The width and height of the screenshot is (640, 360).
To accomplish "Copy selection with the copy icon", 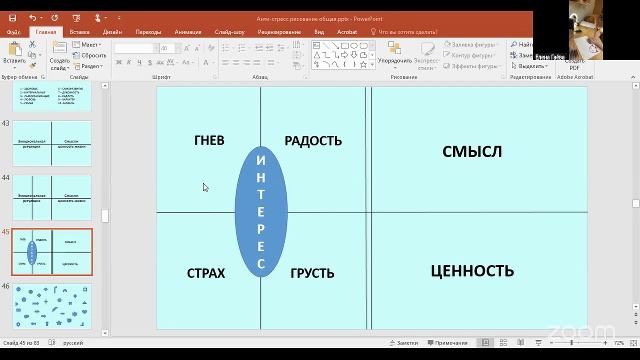I will (32, 55).
